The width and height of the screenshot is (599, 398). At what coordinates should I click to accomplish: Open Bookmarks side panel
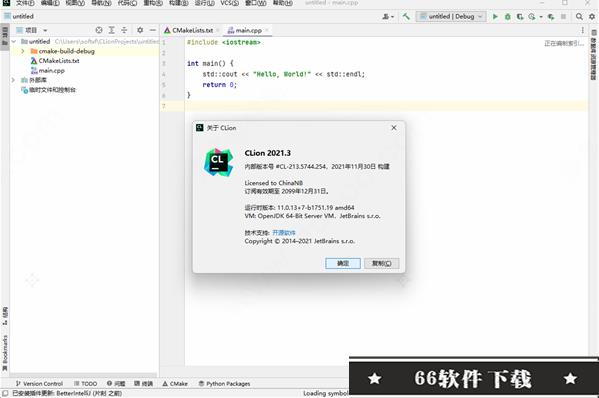point(5,353)
